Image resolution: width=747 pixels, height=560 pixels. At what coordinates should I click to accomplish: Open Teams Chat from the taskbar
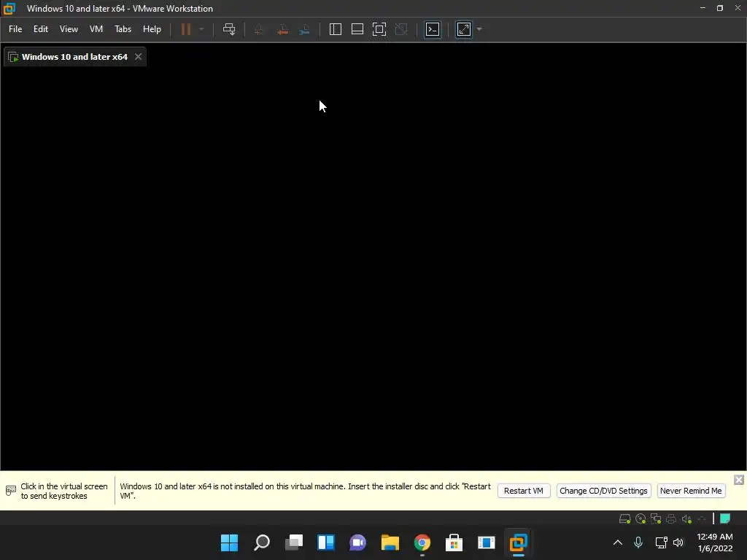tap(357, 542)
